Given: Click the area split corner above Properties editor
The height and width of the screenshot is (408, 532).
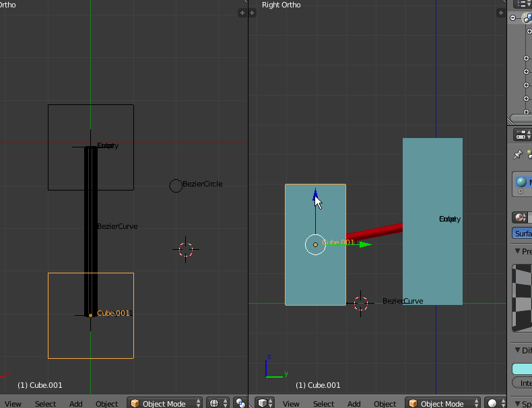Looking at the screenshot, I should [510, 121].
